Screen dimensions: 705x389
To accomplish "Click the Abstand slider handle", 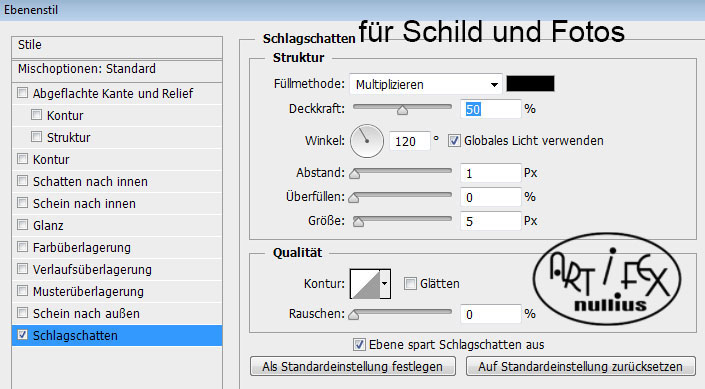I will [355, 174].
